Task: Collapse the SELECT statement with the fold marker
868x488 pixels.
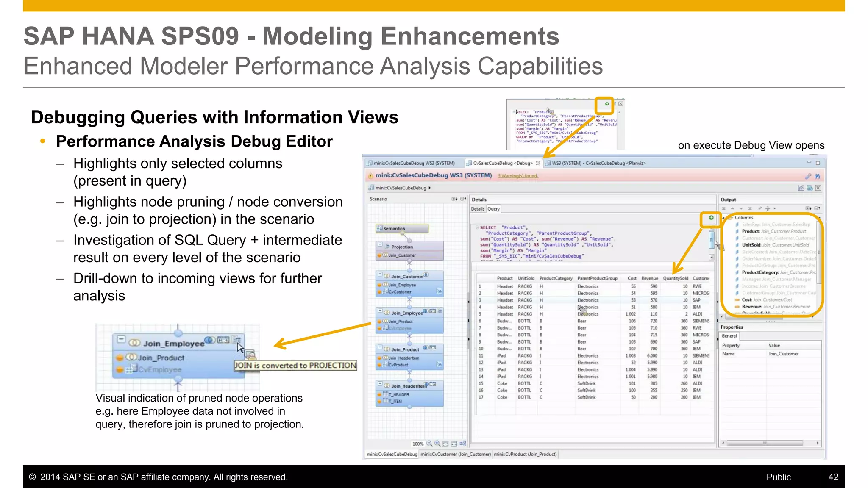Action: (x=477, y=227)
